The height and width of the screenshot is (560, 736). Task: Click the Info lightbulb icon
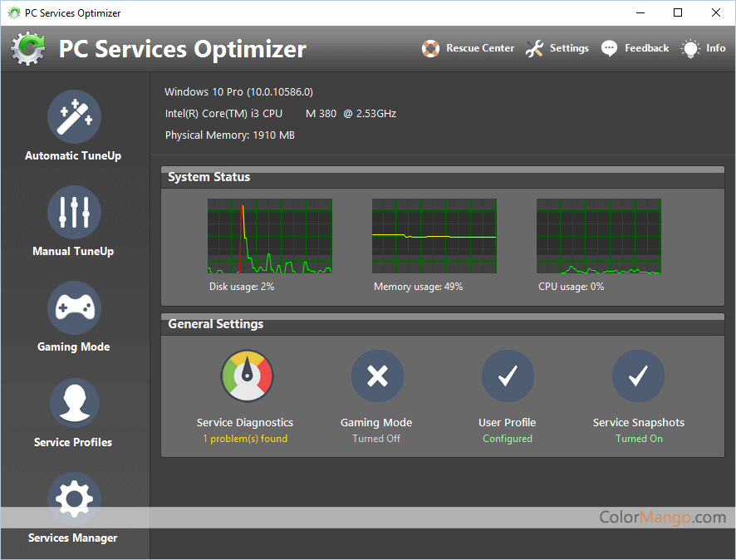point(690,48)
